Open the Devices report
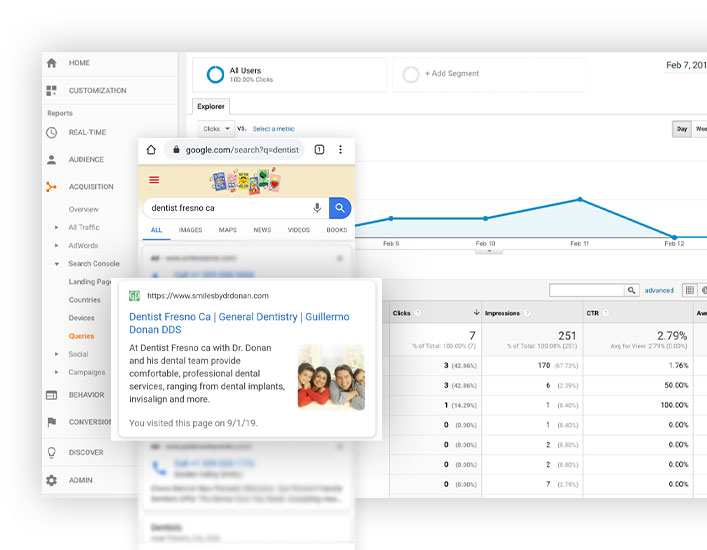Screen dimensions: 707x550 (82, 318)
